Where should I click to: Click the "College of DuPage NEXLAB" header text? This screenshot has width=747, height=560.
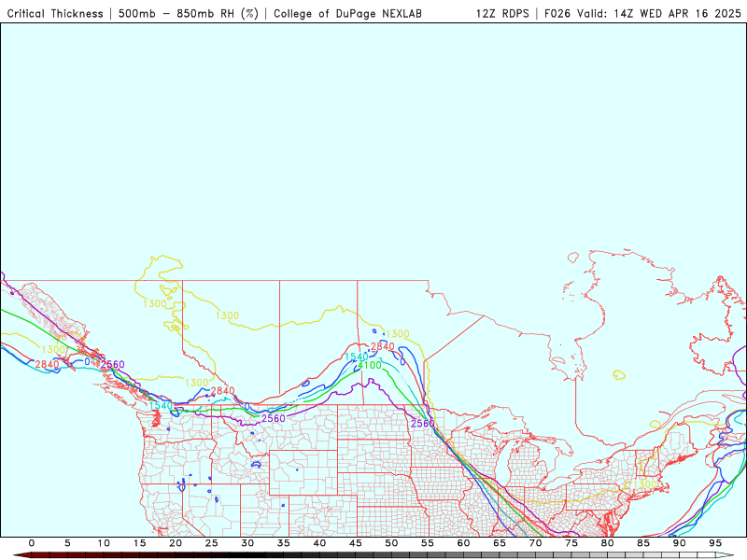347,13
